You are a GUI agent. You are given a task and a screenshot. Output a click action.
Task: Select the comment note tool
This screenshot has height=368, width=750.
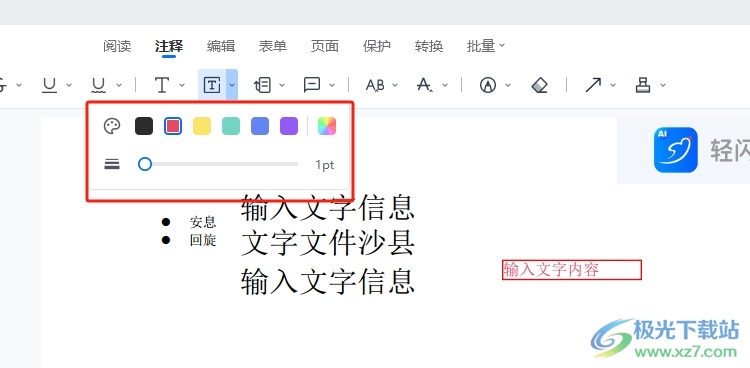click(x=312, y=85)
